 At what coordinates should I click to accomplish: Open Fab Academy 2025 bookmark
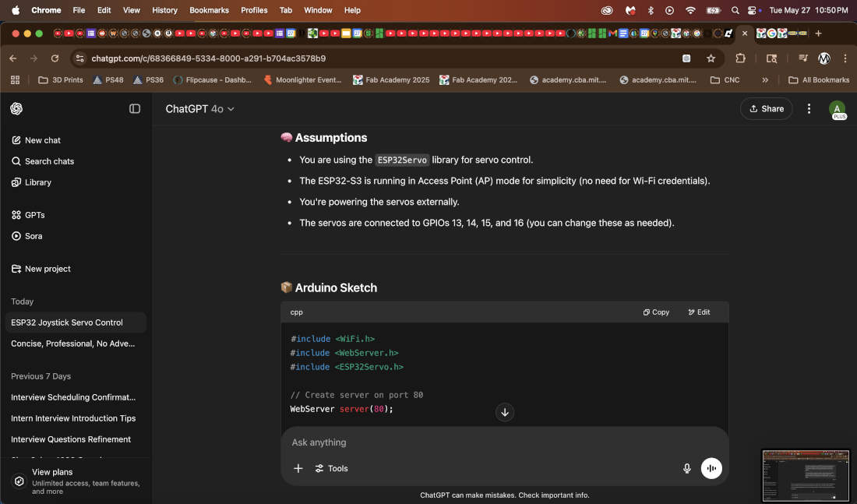[x=391, y=79]
